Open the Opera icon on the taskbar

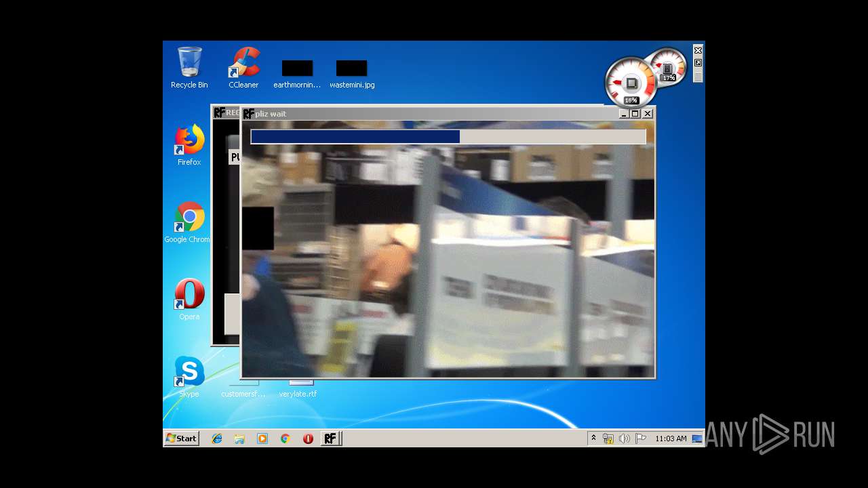pos(308,439)
